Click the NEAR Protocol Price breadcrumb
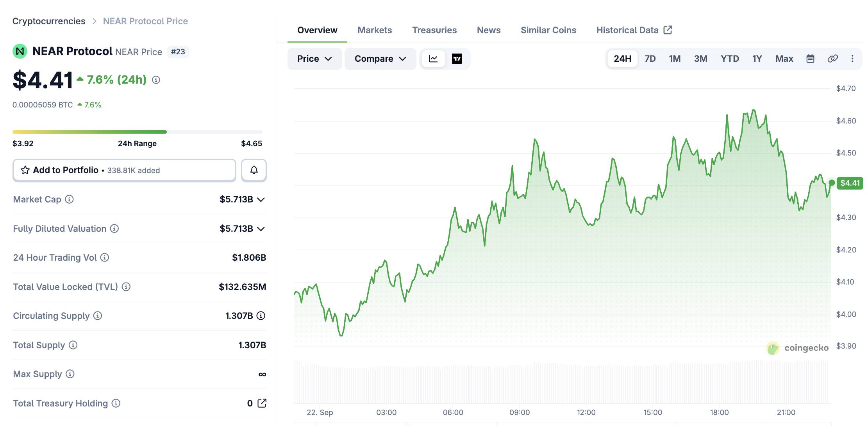The height and width of the screenshot is (426, 868). click(x=145, y=21)
